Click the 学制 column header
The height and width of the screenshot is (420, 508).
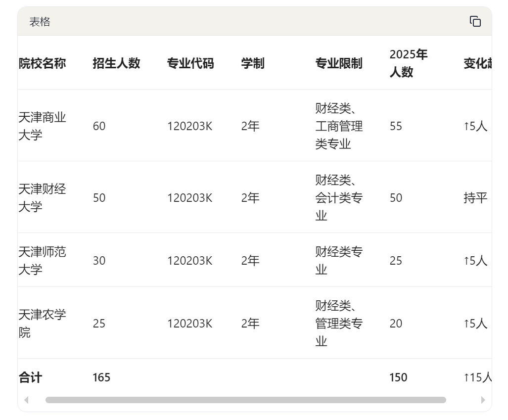(x=253, y=63)
